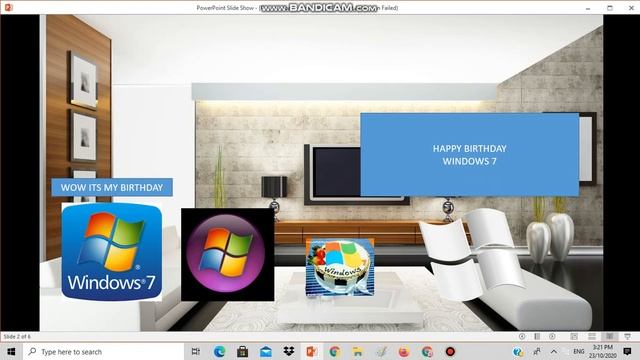Open the first Chrome taskbar icon

point(335,351)
